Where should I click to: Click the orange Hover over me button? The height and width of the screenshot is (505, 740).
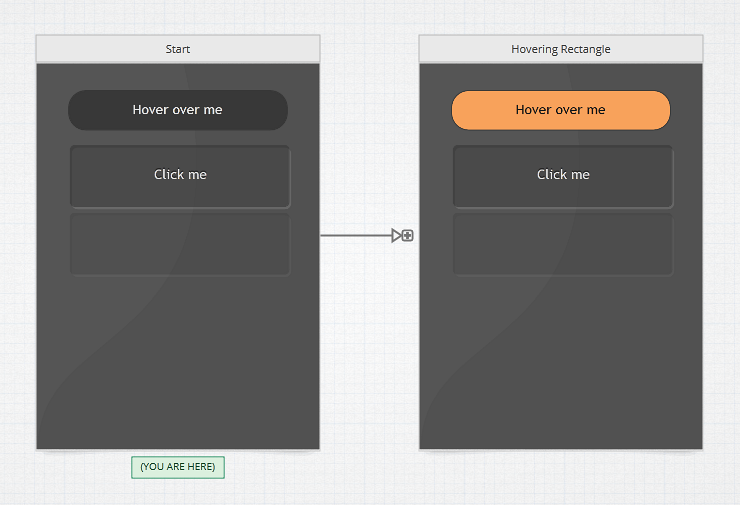561,110
